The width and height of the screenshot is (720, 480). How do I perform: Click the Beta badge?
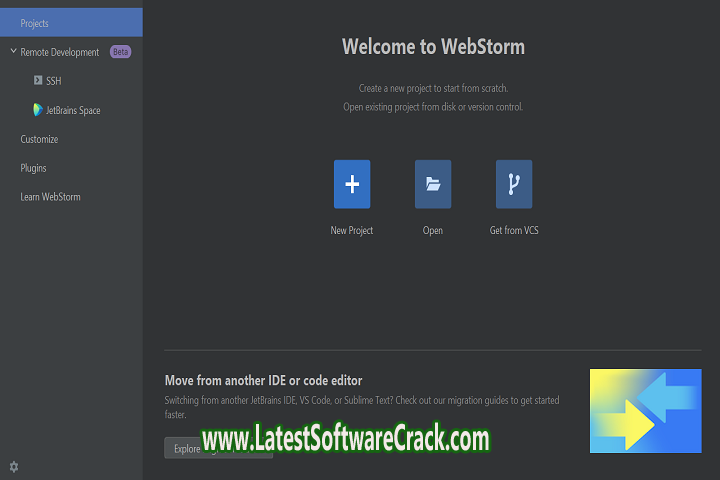tap(120, 52)
